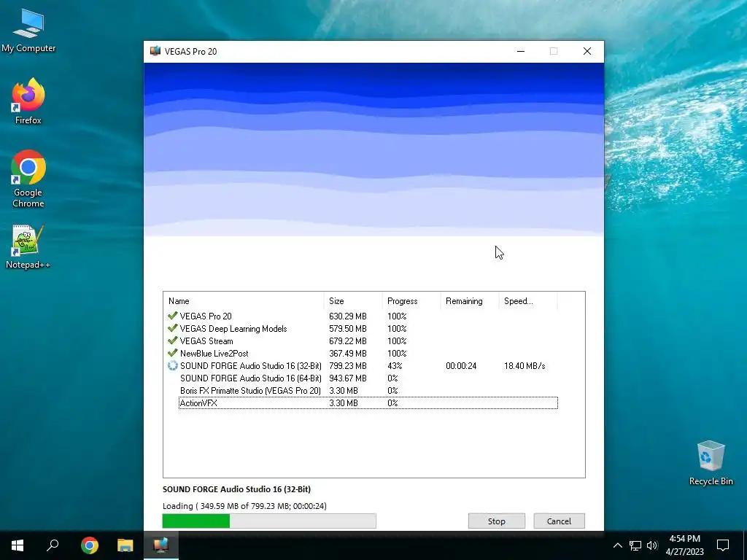
Task: Open the My Computer desktop icon
Action: click(28, 30)
